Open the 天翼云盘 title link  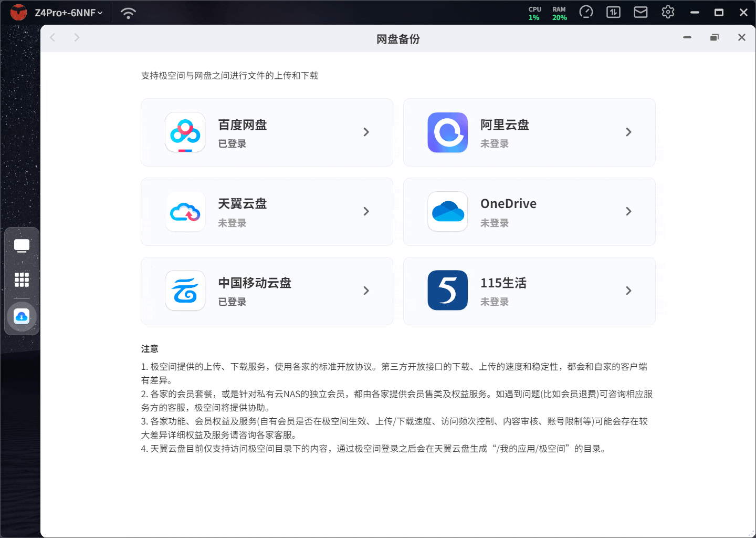243,204
